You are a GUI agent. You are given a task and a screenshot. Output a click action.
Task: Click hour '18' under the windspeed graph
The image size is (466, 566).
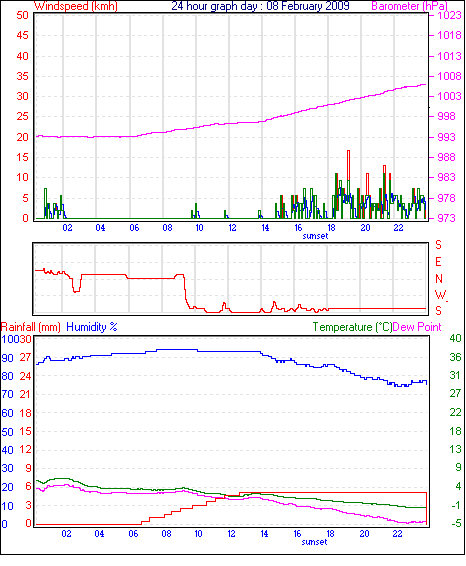point(331,228)
